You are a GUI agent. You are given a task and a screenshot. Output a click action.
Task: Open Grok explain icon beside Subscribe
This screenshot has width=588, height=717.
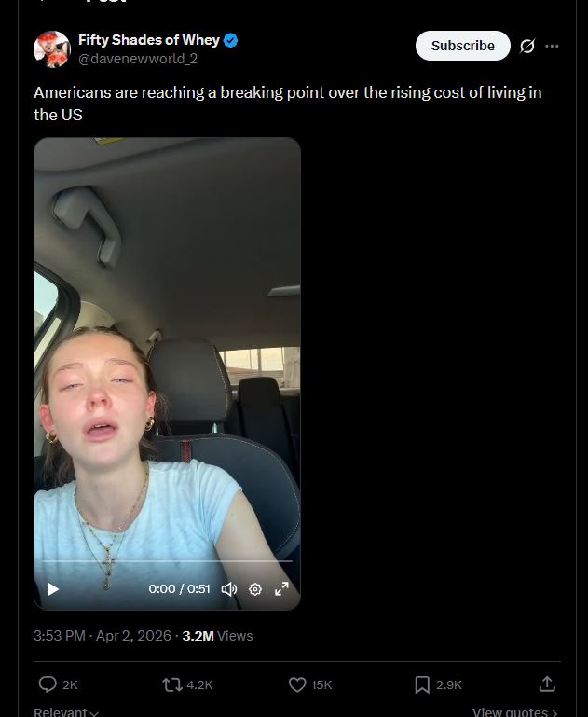click(527, 46)
